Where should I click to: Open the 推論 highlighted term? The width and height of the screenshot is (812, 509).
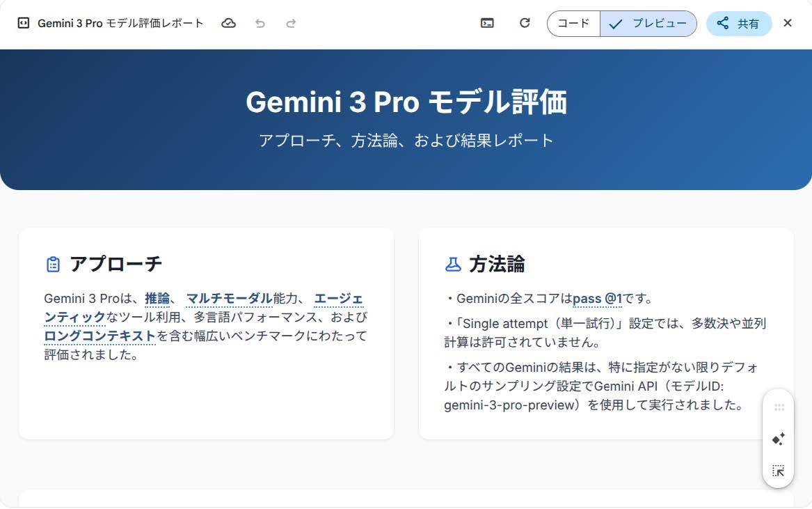(x=157, y=299)
